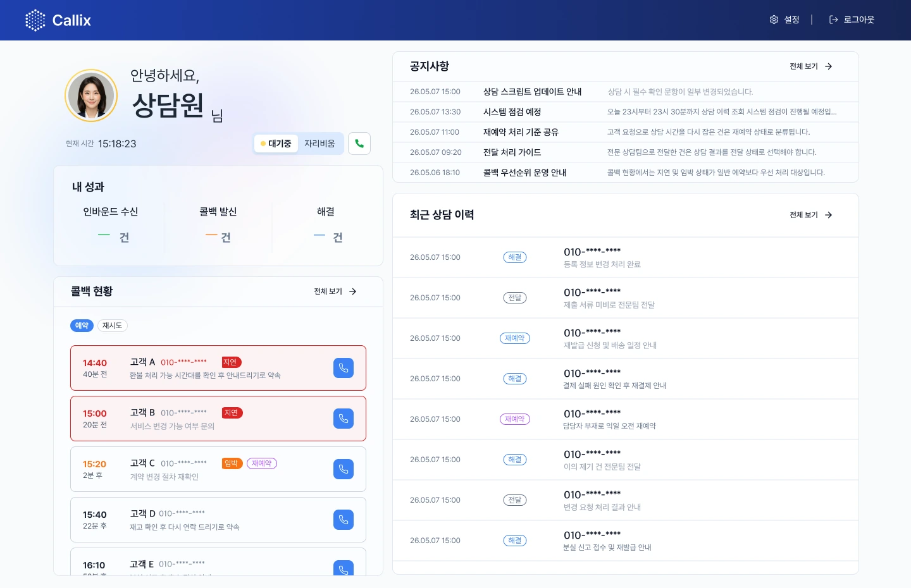This screenshot has width=911, height=588.
Task: Click the 콜백 현황 전체 보기 arrow icon
Action: pos(353,291)
